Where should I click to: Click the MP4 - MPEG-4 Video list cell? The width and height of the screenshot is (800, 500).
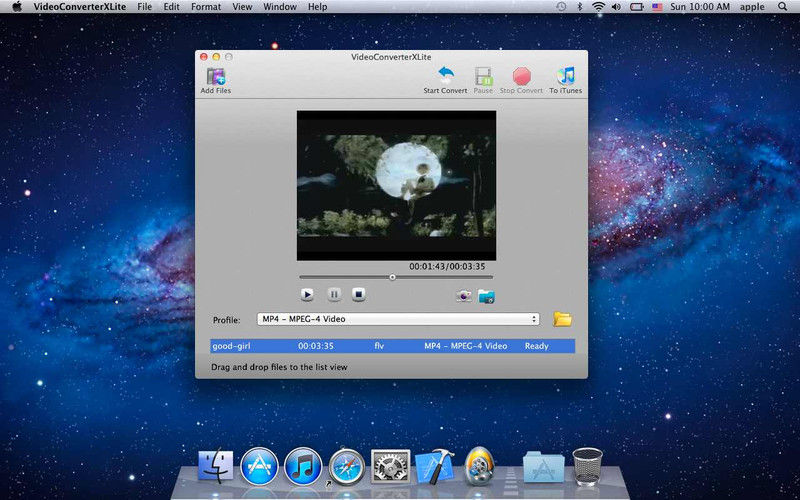pyautogui.click(x=466, y=346)
